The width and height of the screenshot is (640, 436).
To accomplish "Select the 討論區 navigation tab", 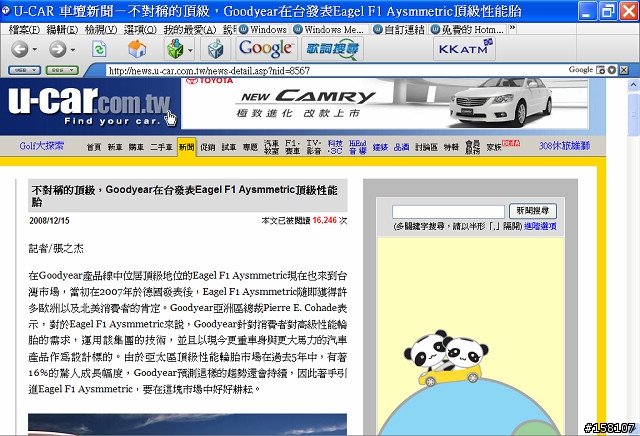I will [x=426, y=147].
